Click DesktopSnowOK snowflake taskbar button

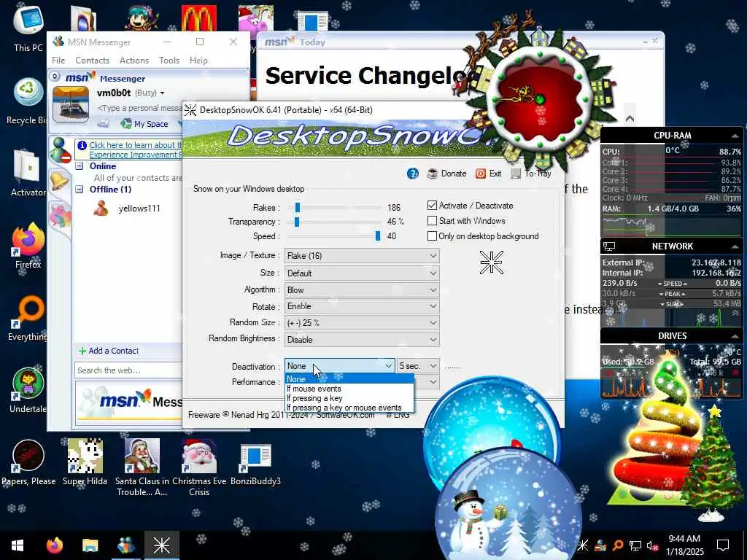pyautogui.click(x=161, y=545)
